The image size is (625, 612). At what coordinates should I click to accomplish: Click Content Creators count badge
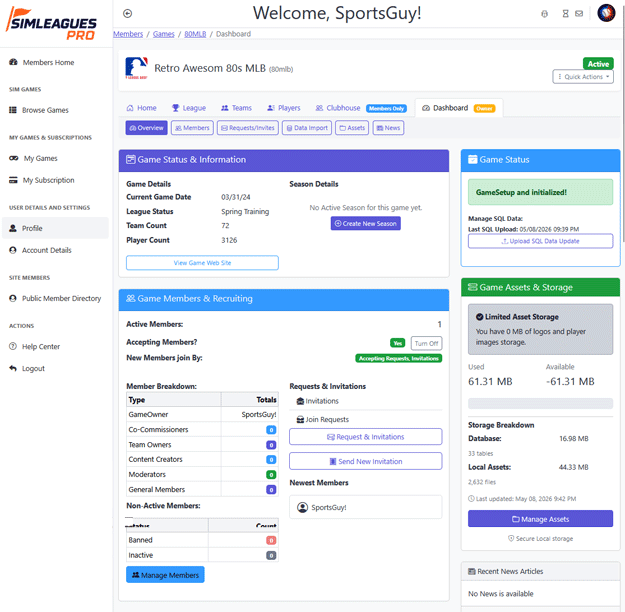(x=271, y=460)
